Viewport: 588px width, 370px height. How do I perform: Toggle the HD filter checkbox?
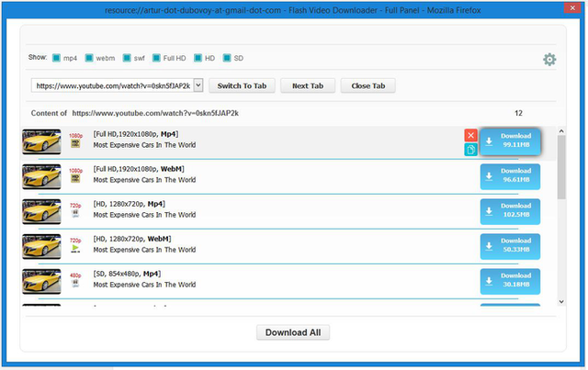click(x=198, y=58)
